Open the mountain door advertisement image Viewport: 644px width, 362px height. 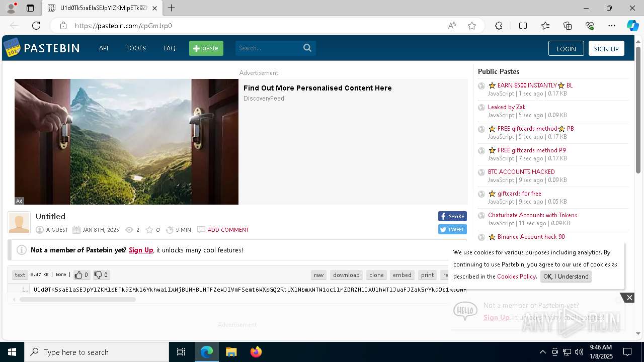click(x=126, y=142)
